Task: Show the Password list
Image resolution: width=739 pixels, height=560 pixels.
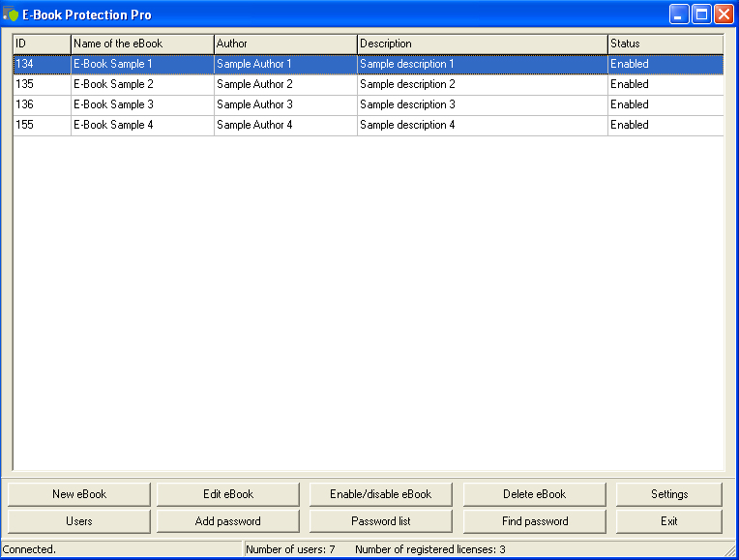Action: (x=381, y=521)
